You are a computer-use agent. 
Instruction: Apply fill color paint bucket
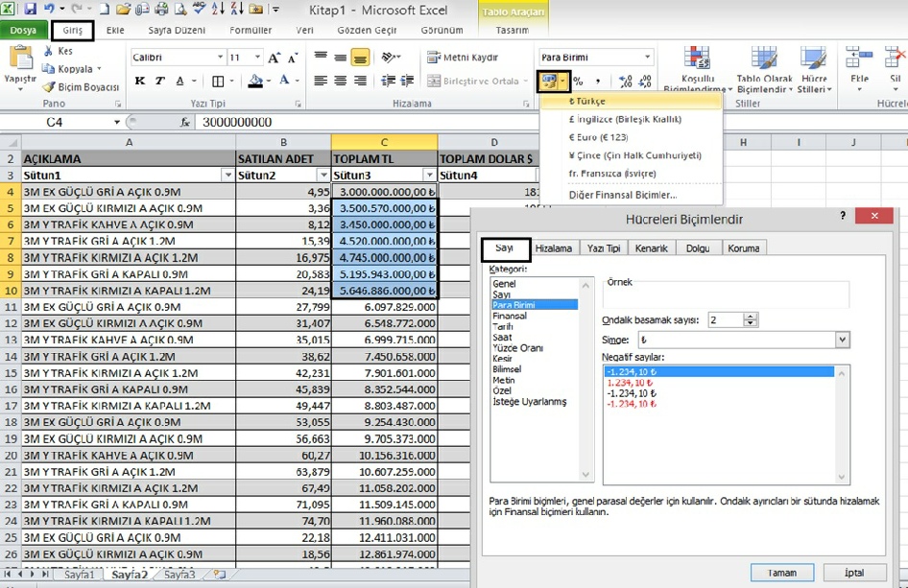(x=255, y=81)
